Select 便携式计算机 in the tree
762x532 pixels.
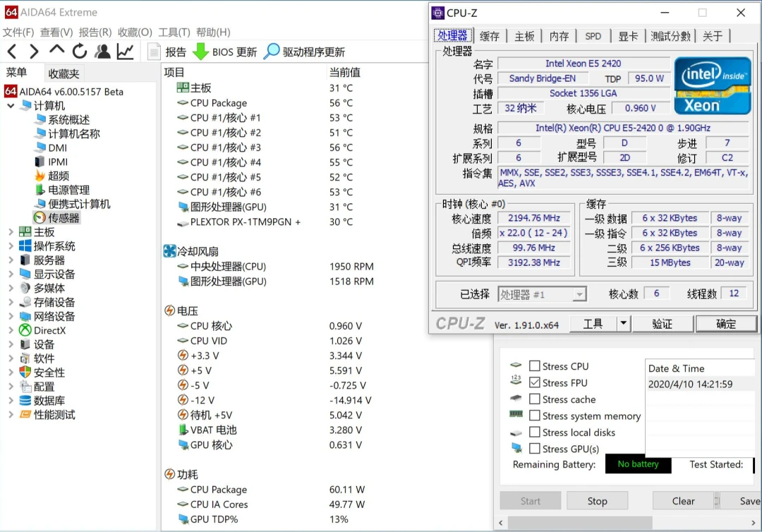(73, 204)
